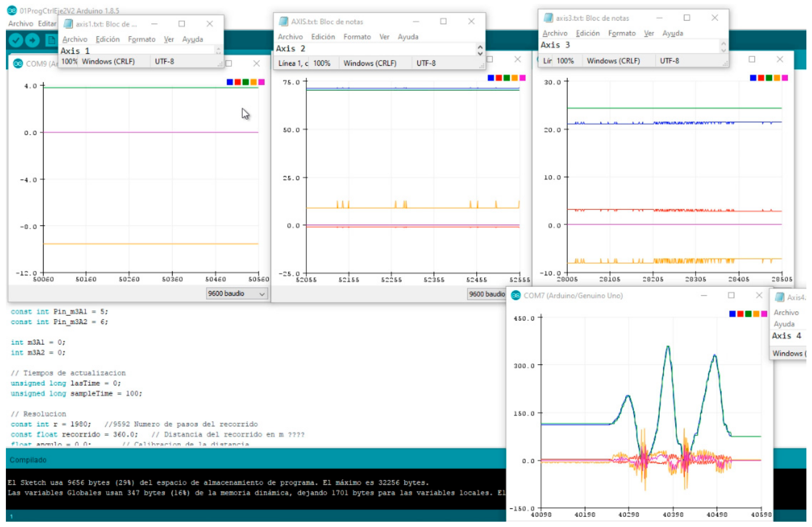
Task: Click the Pin_m3A1 = 5 code line
Action: (x=59, y=312)
